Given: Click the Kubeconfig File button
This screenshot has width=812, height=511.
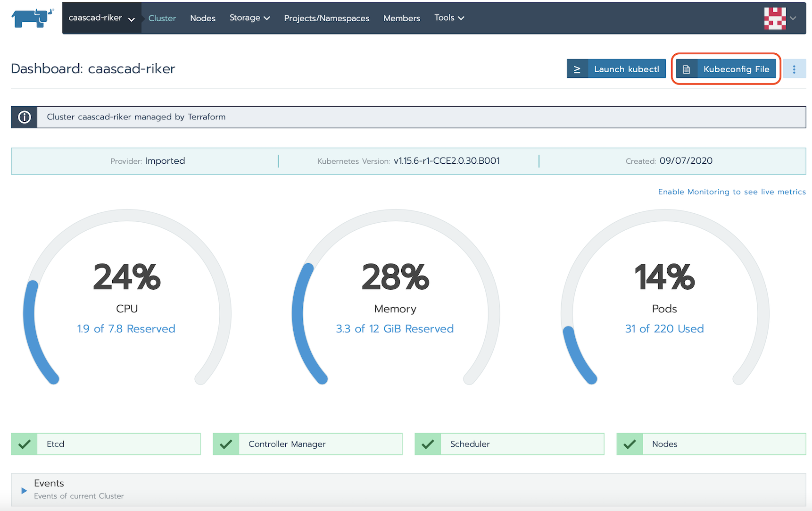Looking at the screenshot, I should (726, 69).
